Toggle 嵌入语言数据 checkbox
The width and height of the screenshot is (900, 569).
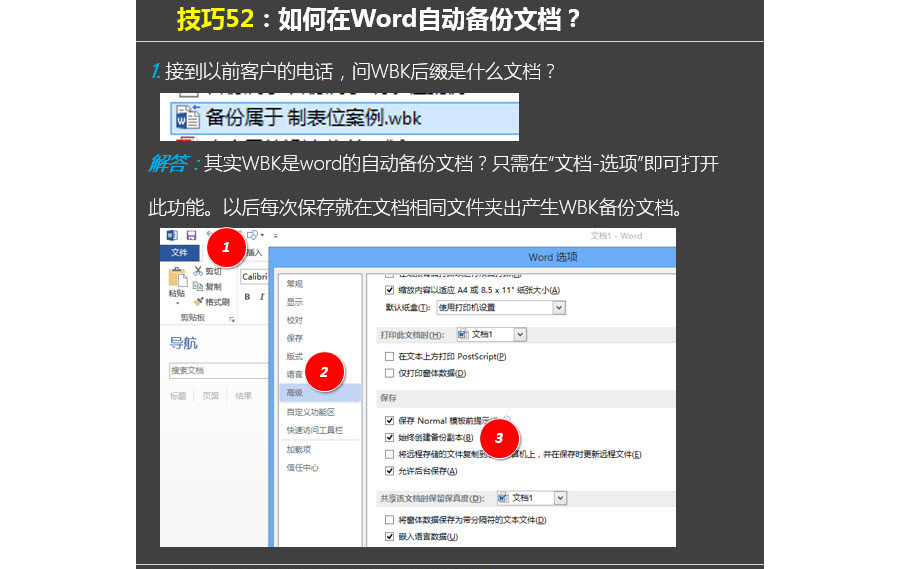(x=390, y=537)
